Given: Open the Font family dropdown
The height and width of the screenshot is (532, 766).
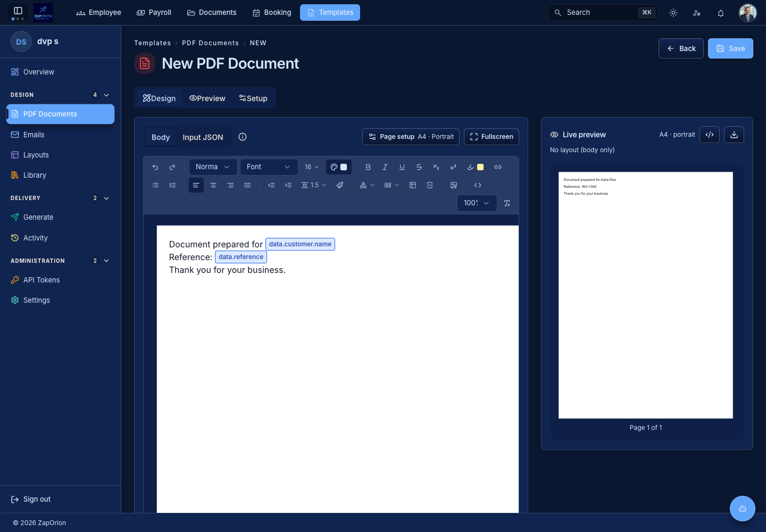Looking at the screenshot, I should (269, 167).
